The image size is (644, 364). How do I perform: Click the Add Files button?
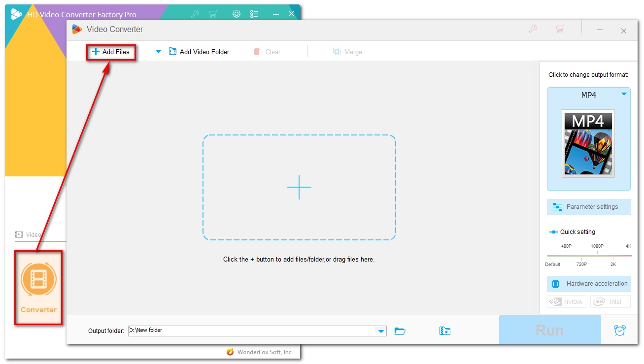click(111, 52)
